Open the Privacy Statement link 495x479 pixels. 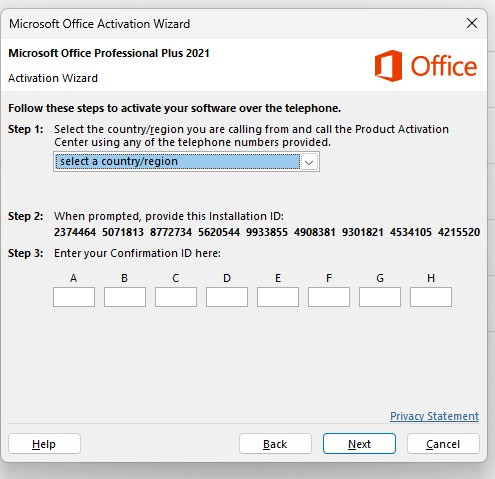pyautogui.click(x=434, y=416)
